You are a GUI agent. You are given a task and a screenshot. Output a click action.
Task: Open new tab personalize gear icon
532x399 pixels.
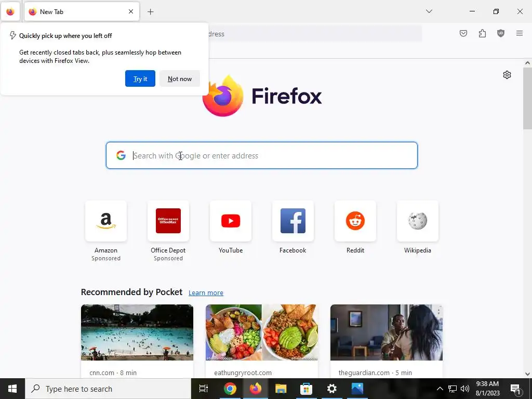pyautogui.click(x=507, y=75)
